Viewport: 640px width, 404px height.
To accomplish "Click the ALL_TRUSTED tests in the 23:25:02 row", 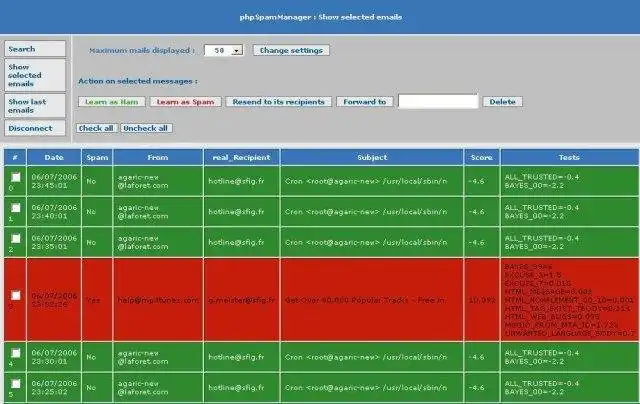I will [542, 388].
